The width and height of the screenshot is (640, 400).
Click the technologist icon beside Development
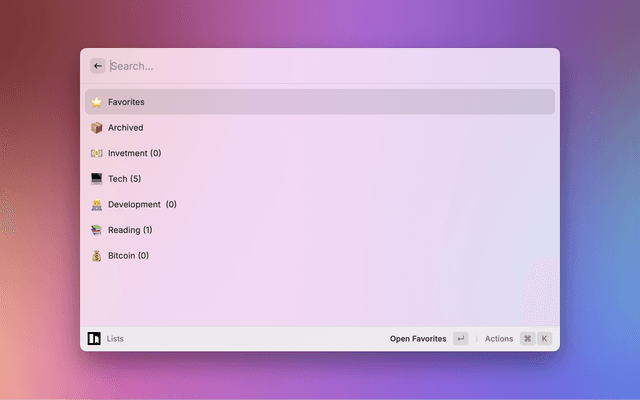click(96, 204)
